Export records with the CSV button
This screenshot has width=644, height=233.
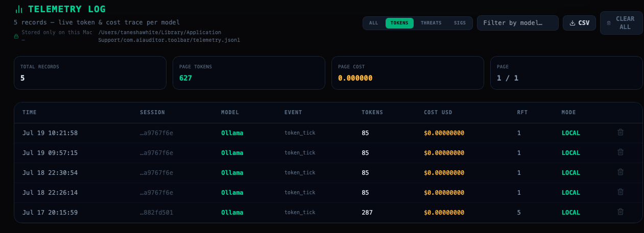click(579, 23)
